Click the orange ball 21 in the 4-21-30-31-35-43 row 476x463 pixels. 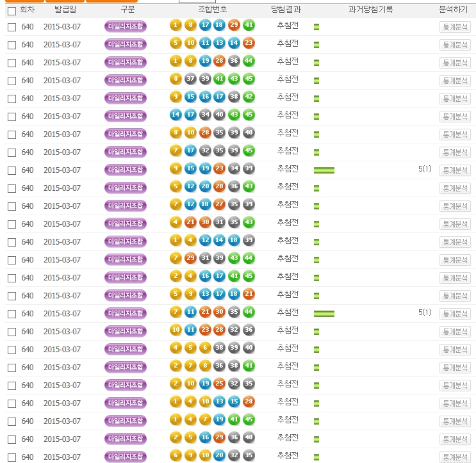(190, 222)
